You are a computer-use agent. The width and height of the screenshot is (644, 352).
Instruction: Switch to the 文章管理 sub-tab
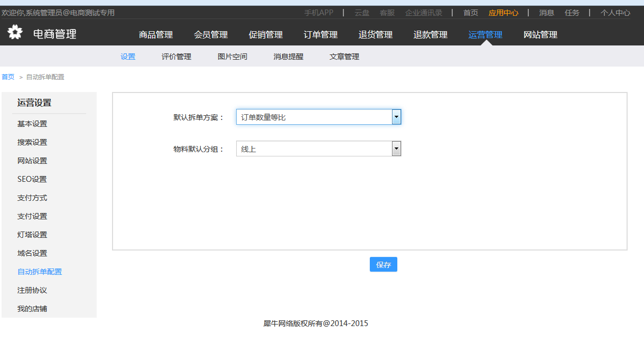click(344, 57)
